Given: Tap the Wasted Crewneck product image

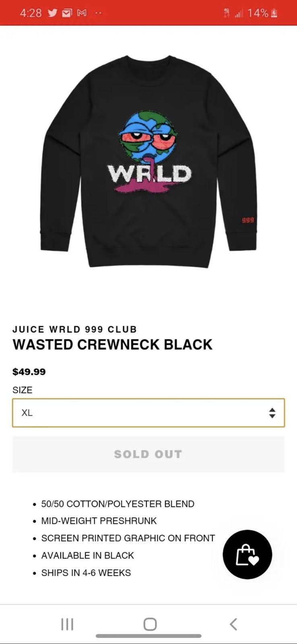Looking at the screenshot, I should coord(148,161).
